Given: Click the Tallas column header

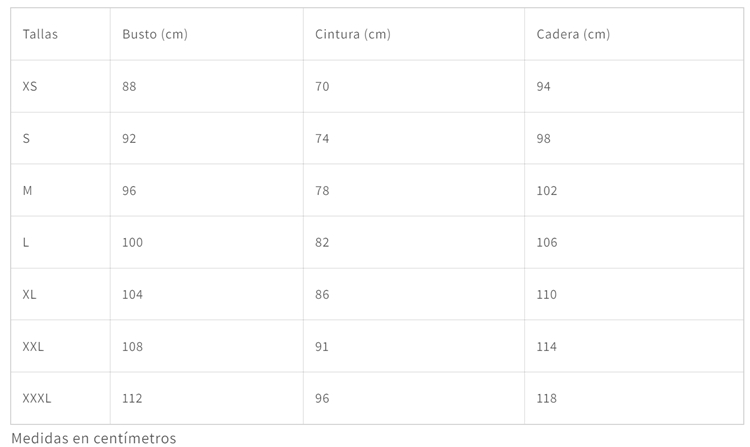Looking at the screenshot, I should [40, 34].
